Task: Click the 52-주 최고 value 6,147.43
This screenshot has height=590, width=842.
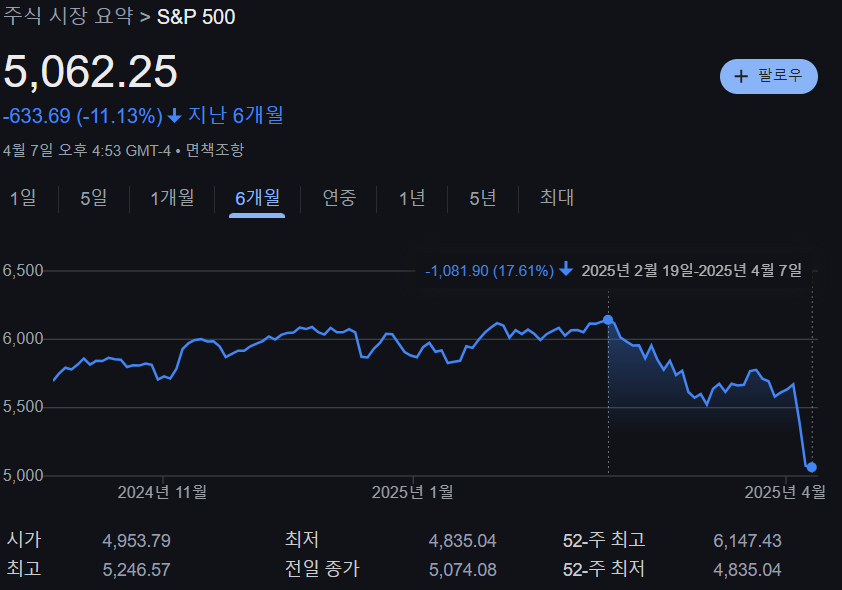Action: pos(747,541)
